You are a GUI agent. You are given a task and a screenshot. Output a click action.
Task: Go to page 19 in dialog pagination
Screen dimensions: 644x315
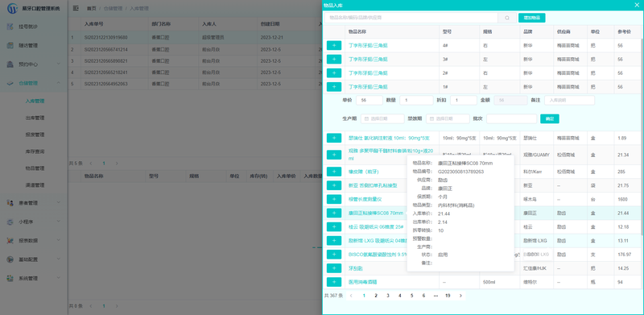(x=448, y=295)
